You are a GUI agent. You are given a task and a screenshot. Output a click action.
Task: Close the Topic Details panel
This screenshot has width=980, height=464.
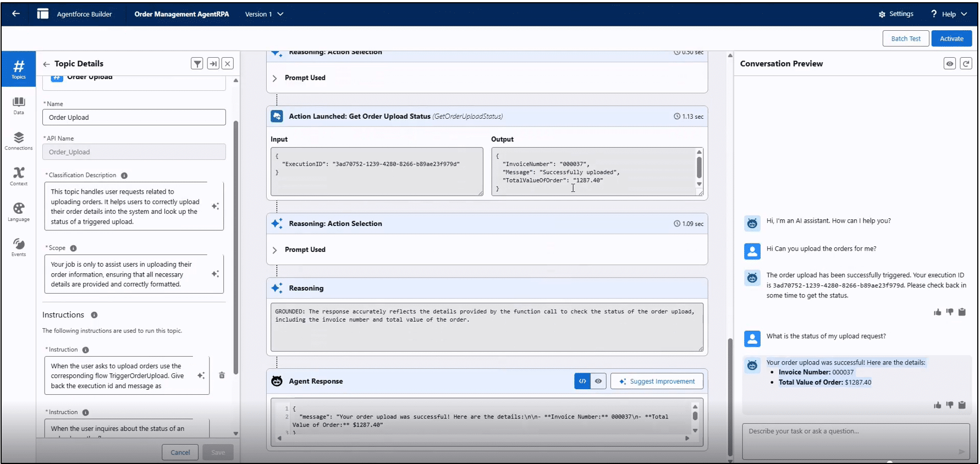click(228, 64)
